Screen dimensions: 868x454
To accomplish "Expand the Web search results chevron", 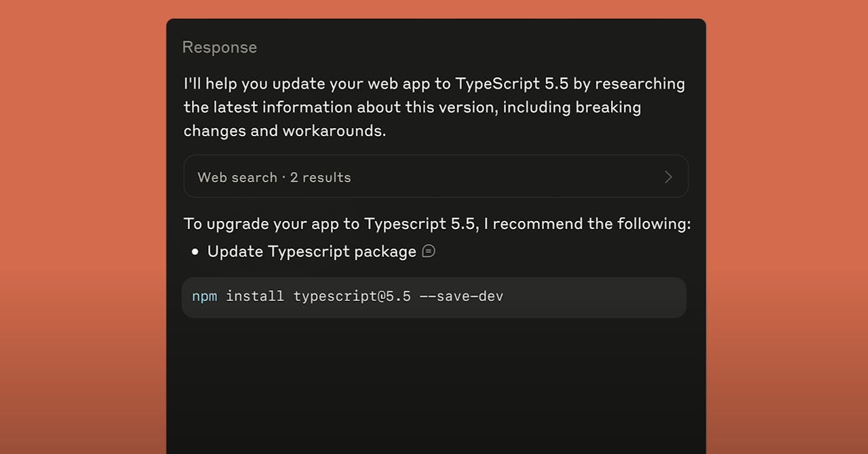I will (668, 177).
